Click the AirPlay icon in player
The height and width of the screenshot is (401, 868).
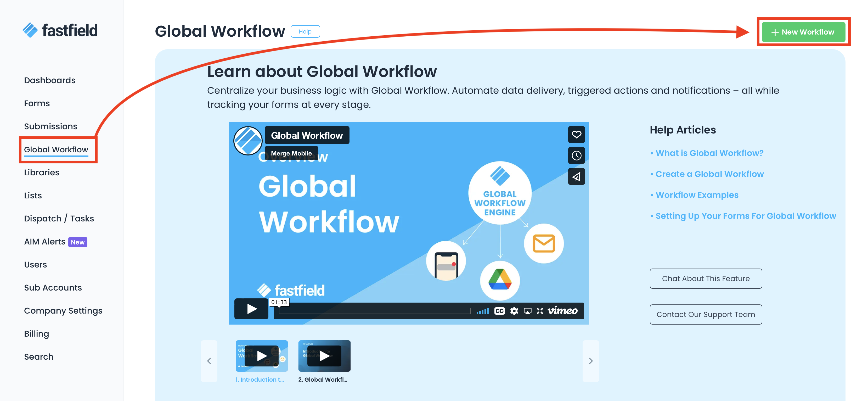tap(527, 311)
